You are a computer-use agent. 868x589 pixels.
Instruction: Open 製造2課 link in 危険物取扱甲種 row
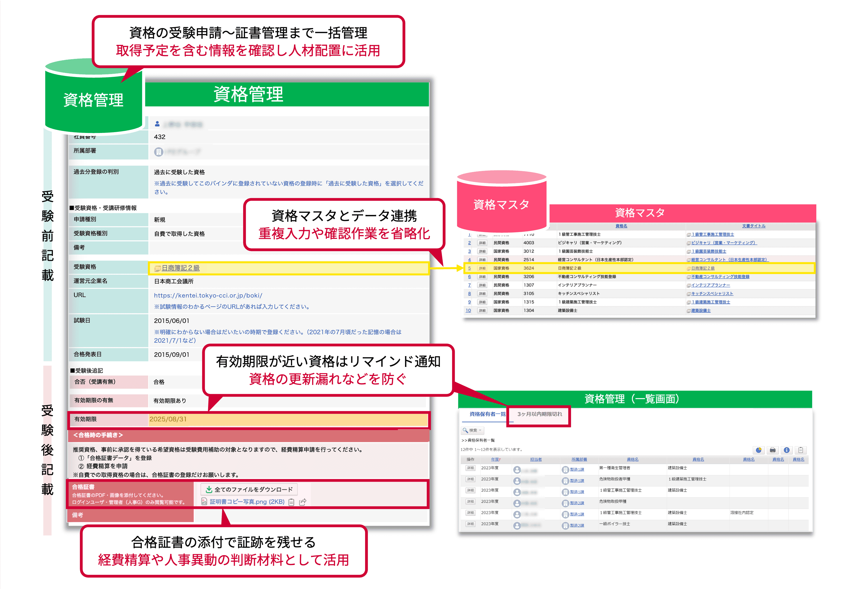(x=577, y=503)
